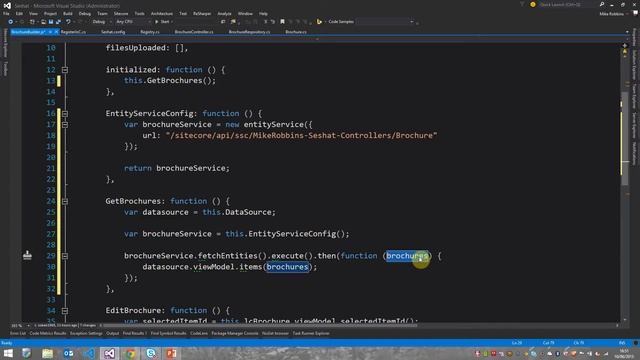Click the highlighted brochures parameter on line 29
This screenshot has height=360, width=640.
(407, 256)
